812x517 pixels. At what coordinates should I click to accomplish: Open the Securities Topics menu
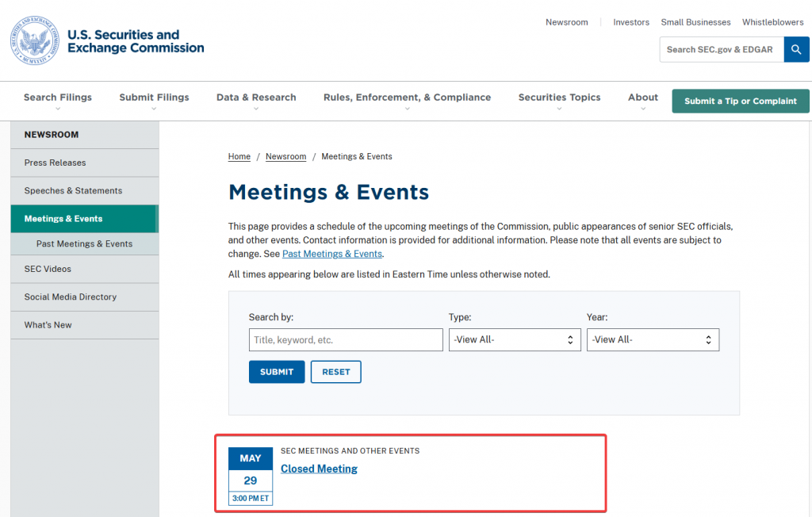(559, 97)
